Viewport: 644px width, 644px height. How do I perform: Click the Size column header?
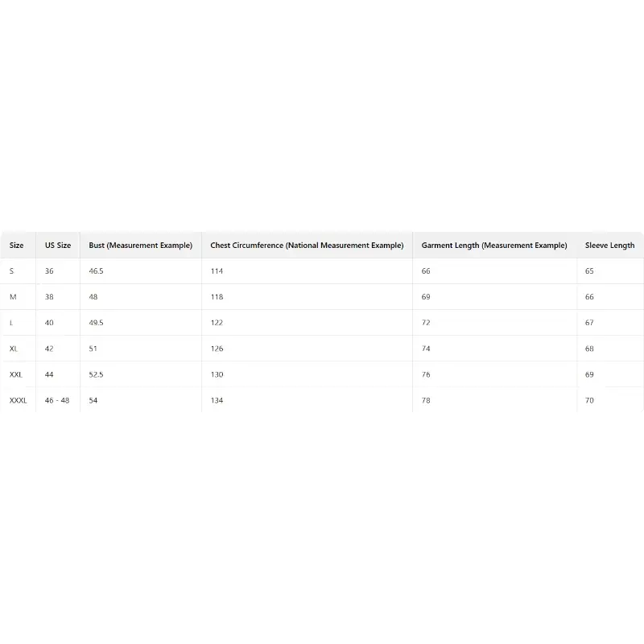click(x=17, y=246)
